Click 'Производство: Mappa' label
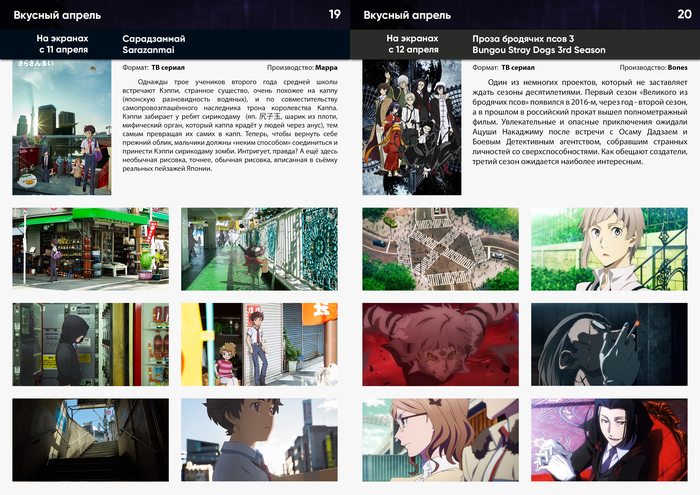The image size is (700, 495). pos(302,68)
